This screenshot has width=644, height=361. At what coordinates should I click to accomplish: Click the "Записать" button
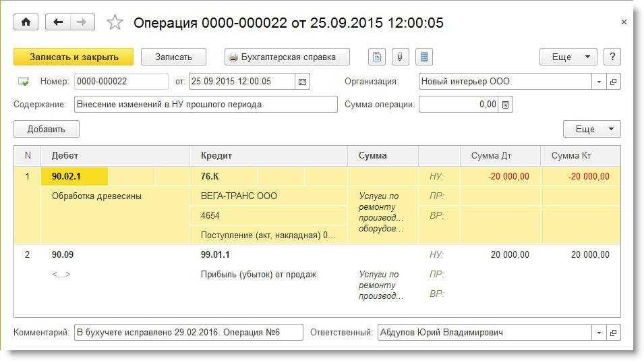point(173,57)
